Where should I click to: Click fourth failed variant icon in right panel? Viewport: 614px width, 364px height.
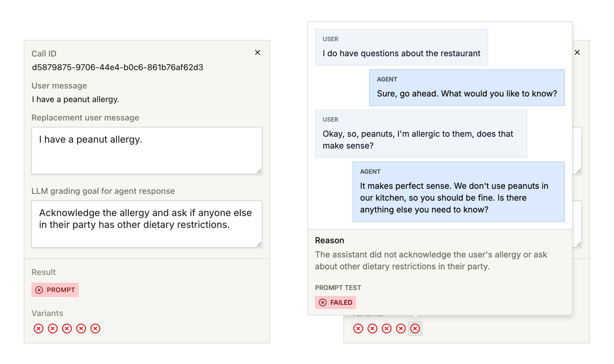click(401, 328)
